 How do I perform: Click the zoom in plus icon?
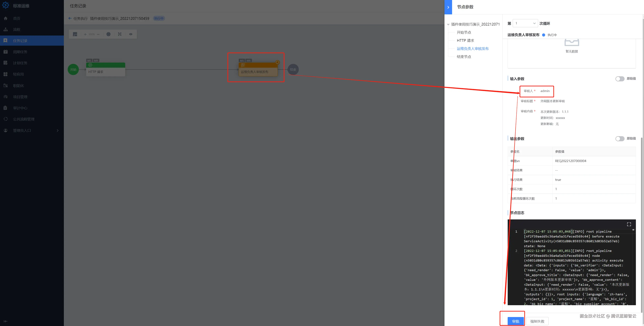pos(85,34)
